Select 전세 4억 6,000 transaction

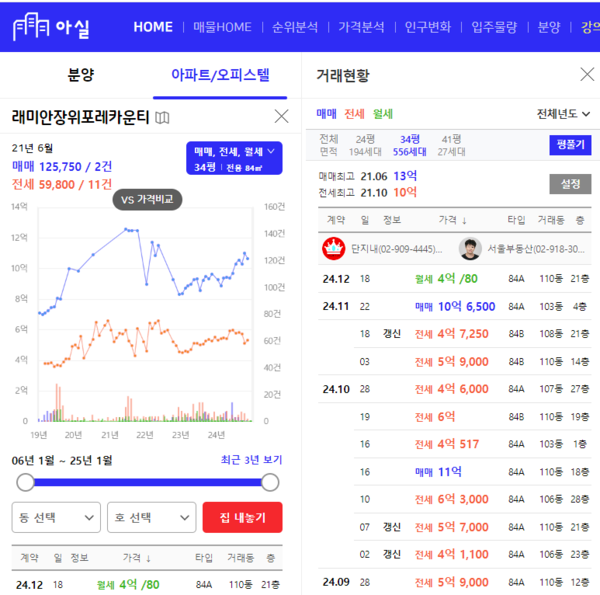tap(455, 389)
